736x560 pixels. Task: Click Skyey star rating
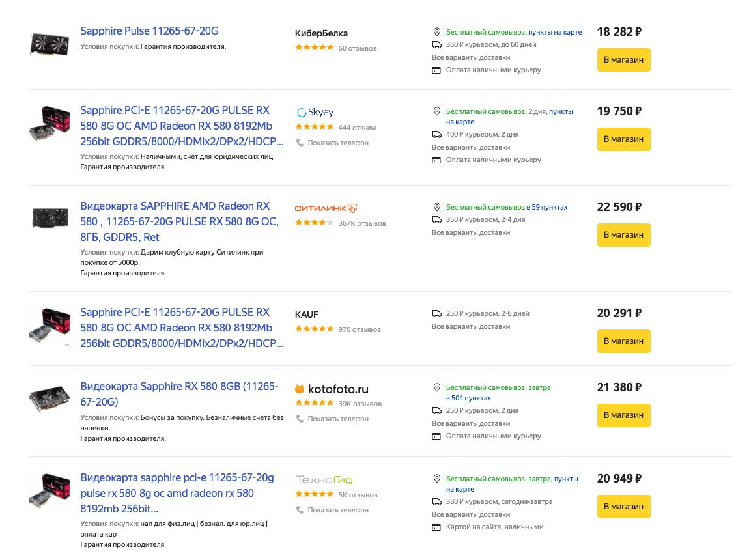(x=314, y=127)
